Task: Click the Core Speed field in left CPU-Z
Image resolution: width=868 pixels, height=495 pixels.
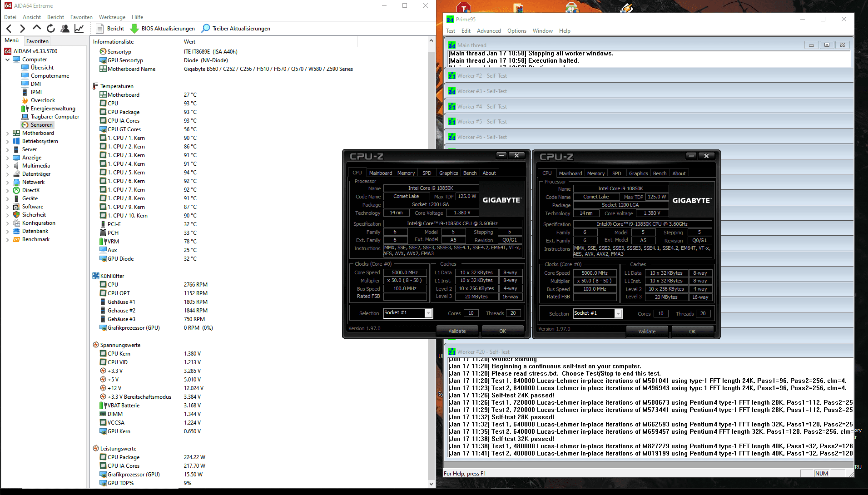Action: 405,272
